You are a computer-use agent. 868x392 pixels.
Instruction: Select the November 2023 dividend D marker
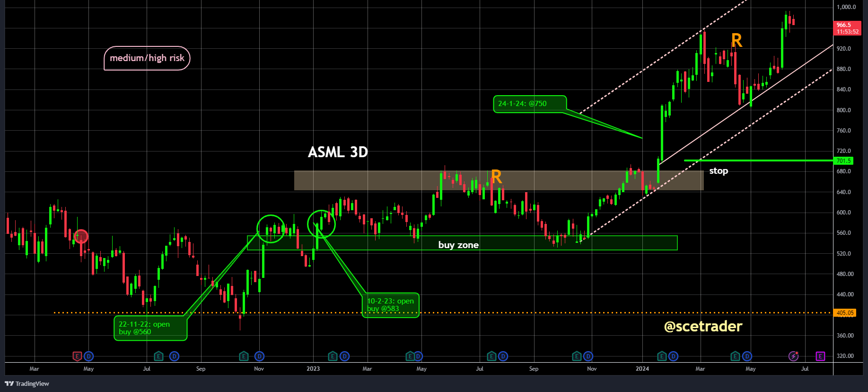(x=588, y=356)
